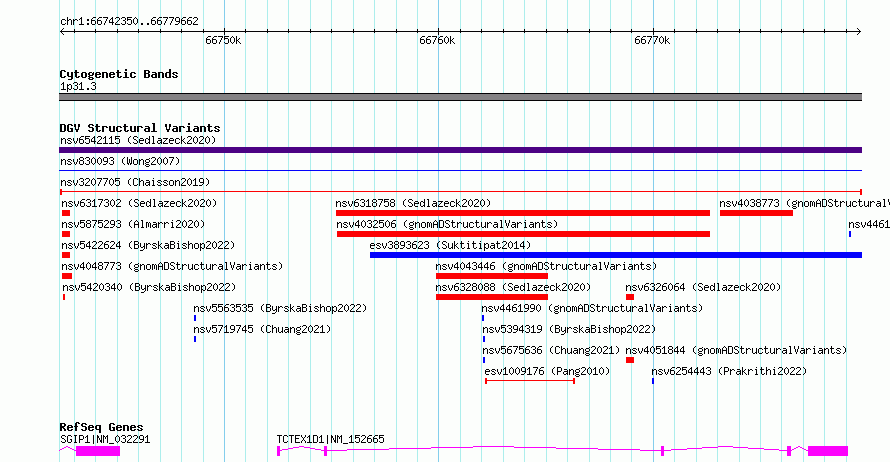Select the purple nsv6542115 variant bar
Viewport: 890px width, 462px height.
[460, 150]
